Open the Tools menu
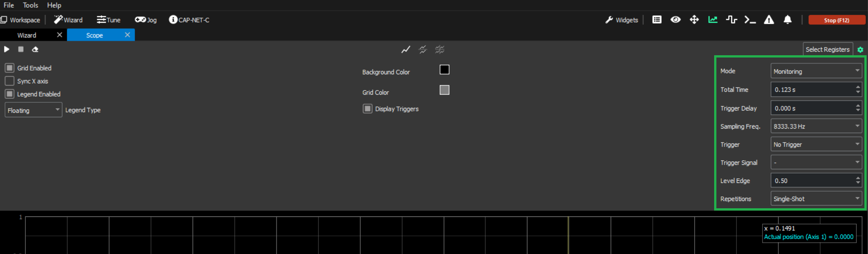This screenshot has height=254, width=868. [30, 5]
